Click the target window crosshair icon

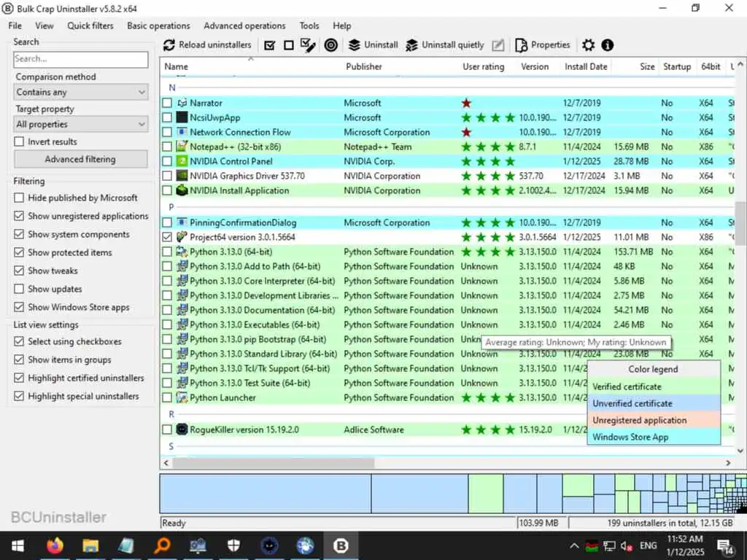[331, 45]
